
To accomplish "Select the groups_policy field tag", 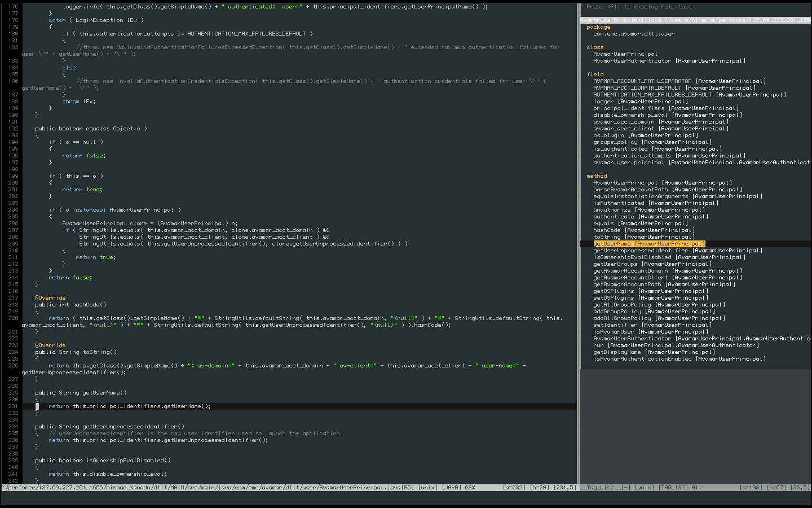I will point(652,142).
